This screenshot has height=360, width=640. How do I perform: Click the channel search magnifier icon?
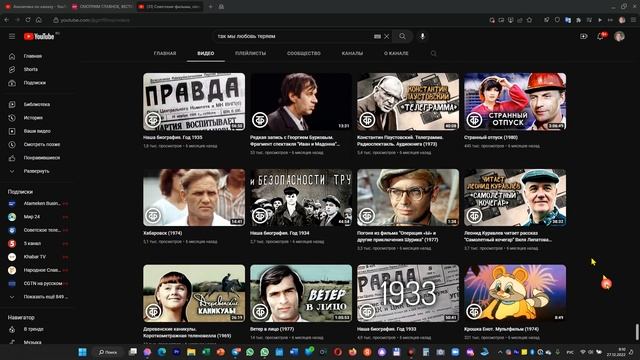433,53
